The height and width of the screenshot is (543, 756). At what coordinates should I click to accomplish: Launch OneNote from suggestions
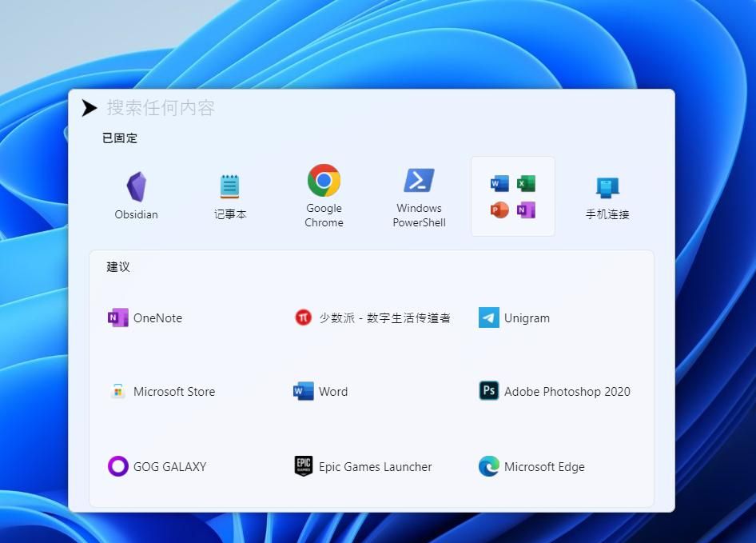(x=144, y=317)
